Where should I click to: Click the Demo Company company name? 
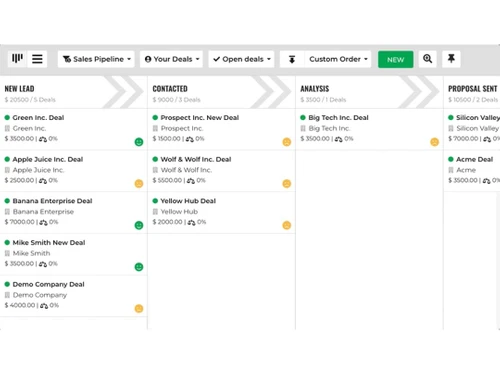pos(40,295)
